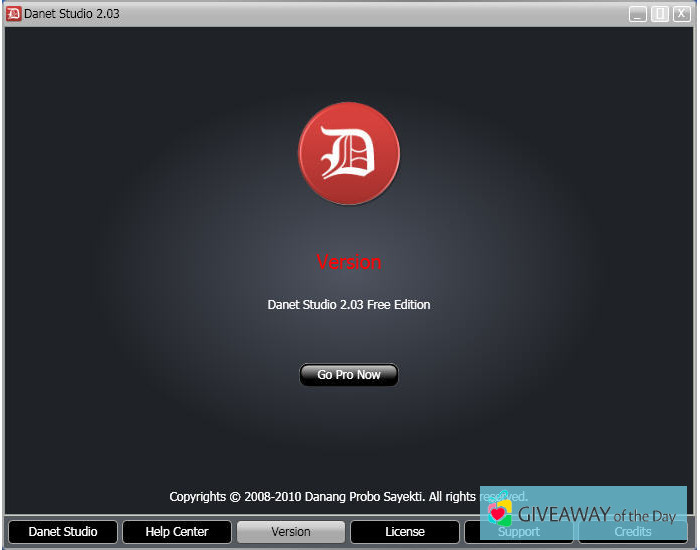Screen dimensions: 700x550
Task: Click the red D logo emblem
Action: tap(349, 154)
